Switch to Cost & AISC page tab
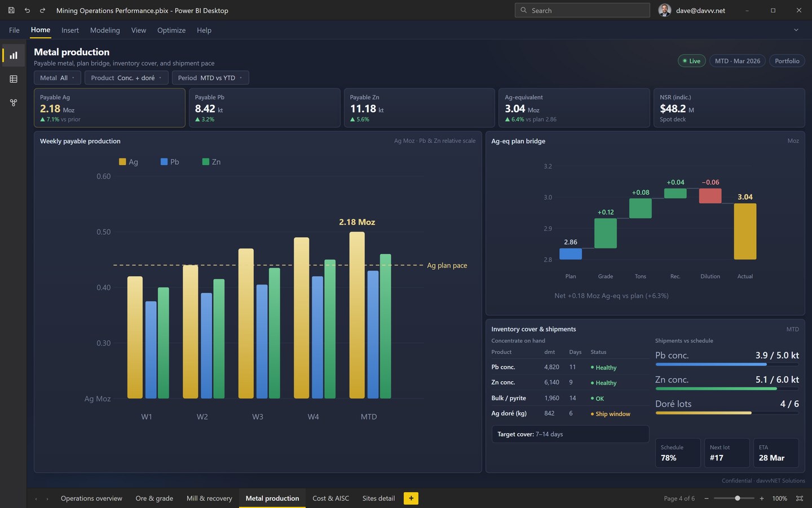 [331, 498]
